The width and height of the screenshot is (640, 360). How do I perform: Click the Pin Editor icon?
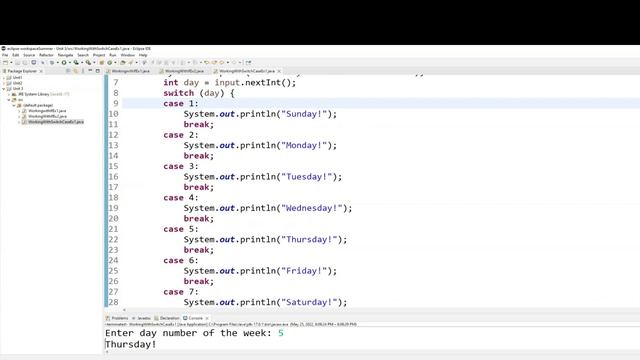tap(248, 62)
